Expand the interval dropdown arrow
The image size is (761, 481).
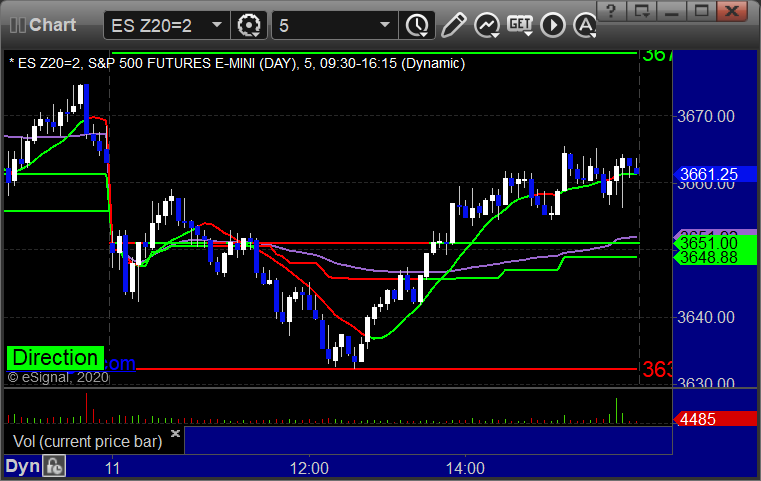coord(385,25)
